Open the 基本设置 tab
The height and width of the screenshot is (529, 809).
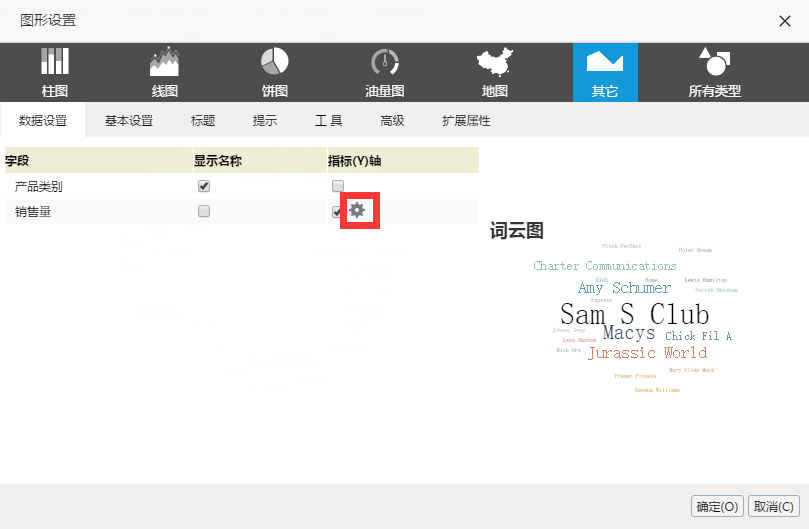tap(129, 120)
